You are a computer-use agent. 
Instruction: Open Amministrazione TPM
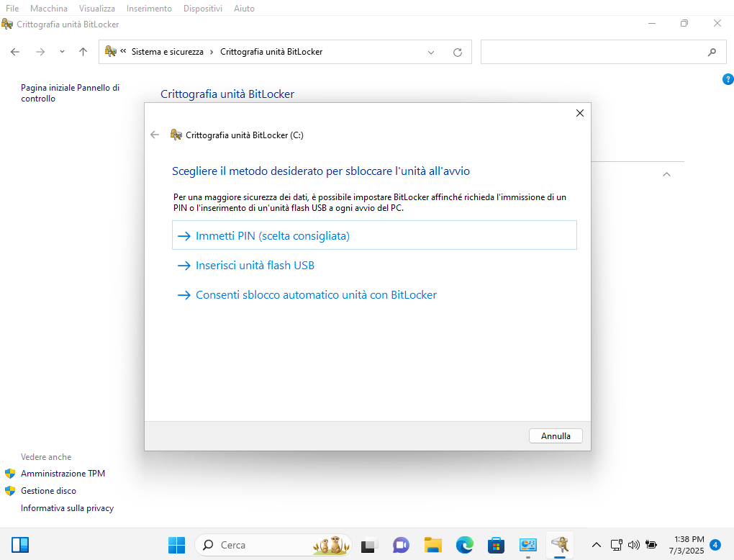[x=63, y=474]
